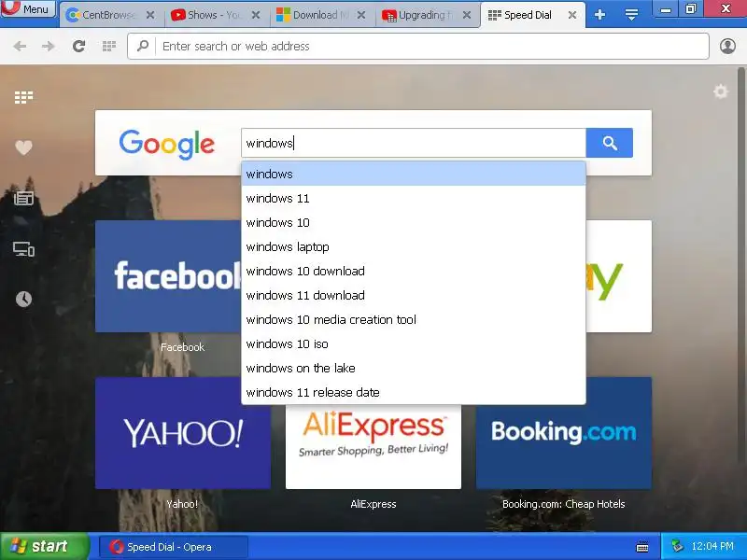Open the News icon in sidebar

coord(23,198)
